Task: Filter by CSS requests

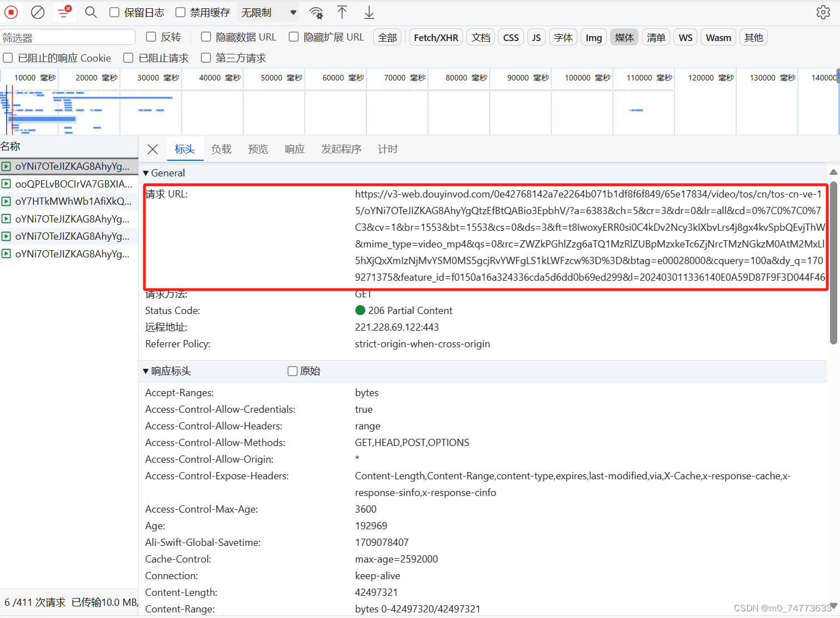Action: 511,37
